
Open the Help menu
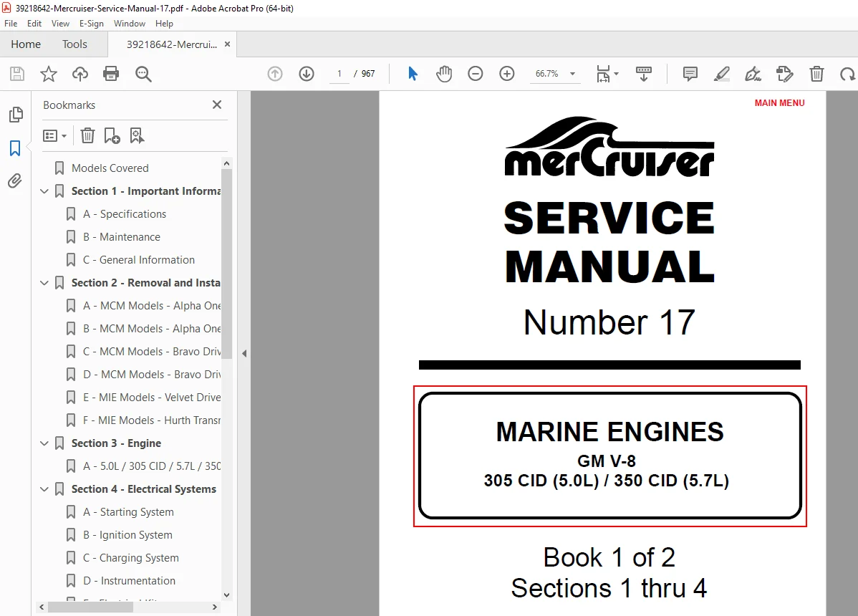(164, 24)
